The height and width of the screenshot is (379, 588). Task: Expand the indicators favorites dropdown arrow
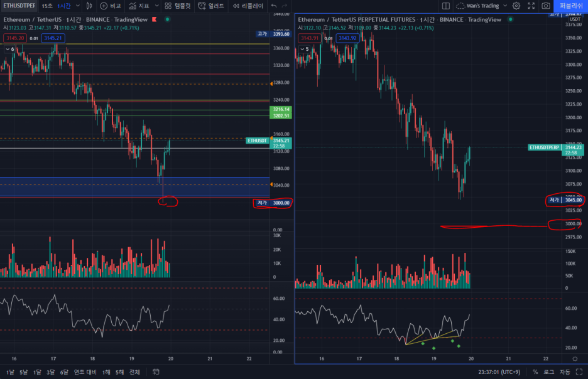coord(157,6)
